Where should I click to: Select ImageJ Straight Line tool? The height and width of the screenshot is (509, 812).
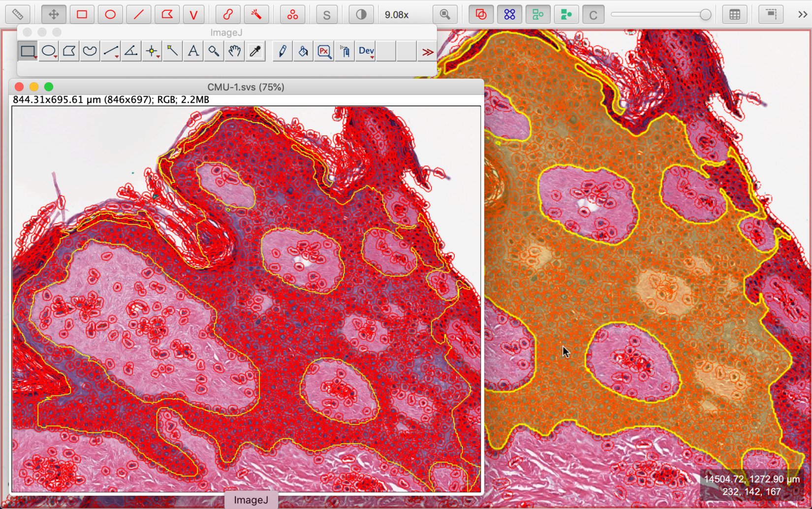pyautogui.click(x=111, y=51)
